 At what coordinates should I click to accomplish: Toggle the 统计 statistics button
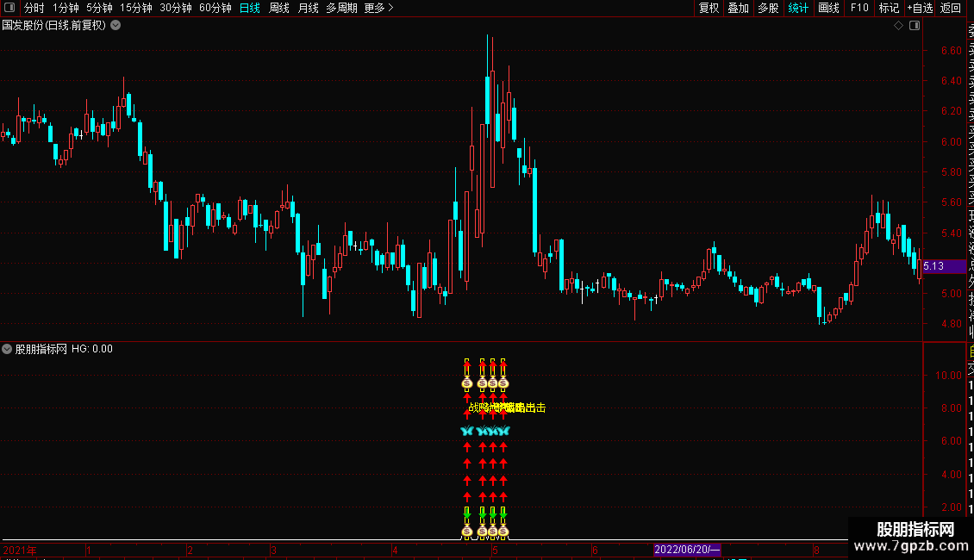tap(798, 8)
